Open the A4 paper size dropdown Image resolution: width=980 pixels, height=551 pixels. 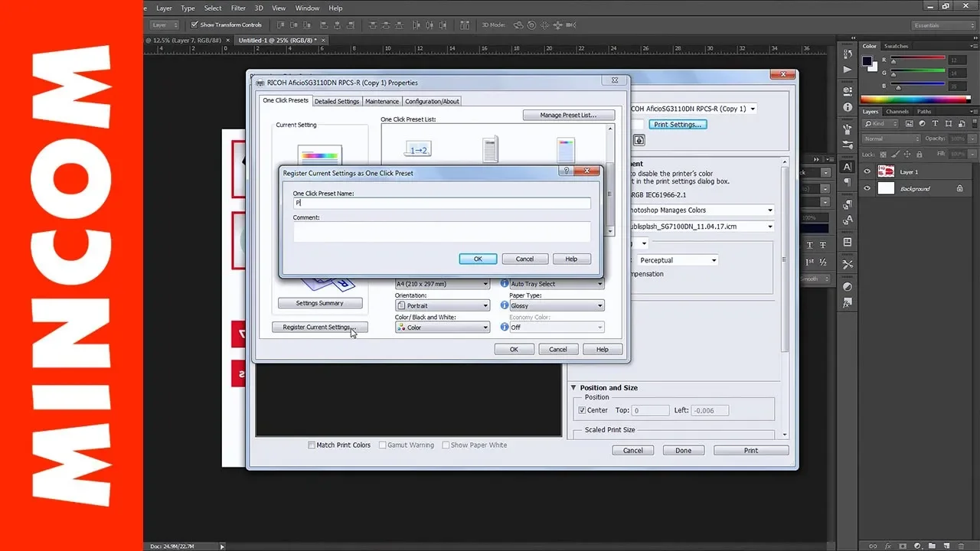click(x=442, y=283)
